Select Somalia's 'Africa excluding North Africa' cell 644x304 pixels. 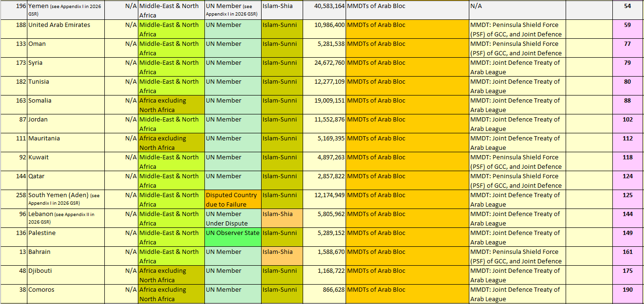[171, 105]
